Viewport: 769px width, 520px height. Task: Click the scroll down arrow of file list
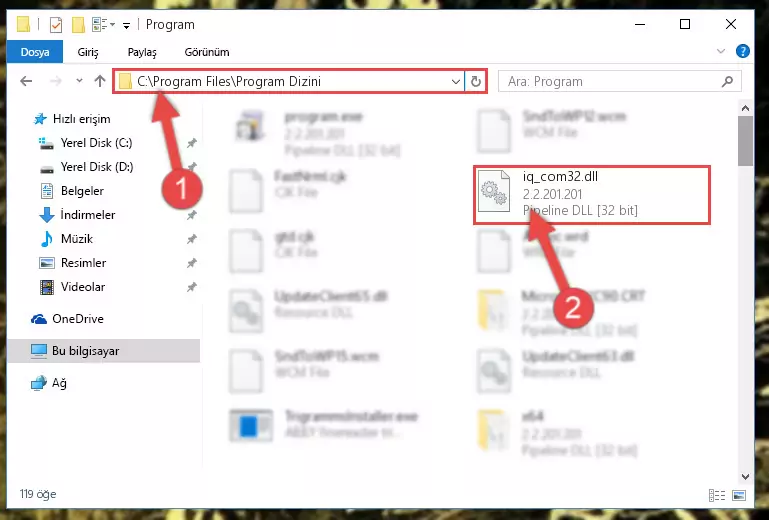tap(745, 476)
